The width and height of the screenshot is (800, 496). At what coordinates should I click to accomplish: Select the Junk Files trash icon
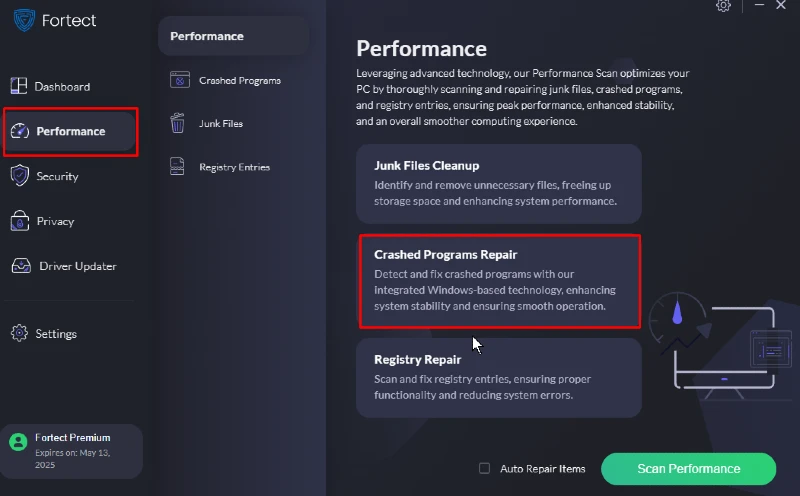[x=177, y=123]
